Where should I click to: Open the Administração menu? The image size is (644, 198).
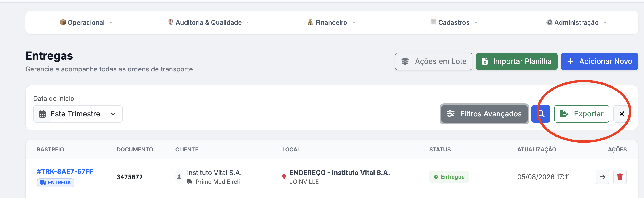click(x=576, y=22)
